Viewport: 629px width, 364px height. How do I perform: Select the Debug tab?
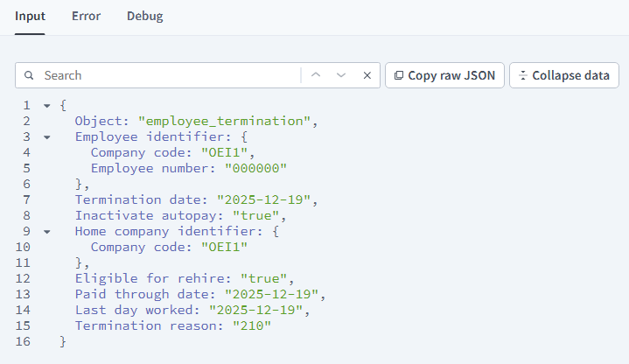point(144,17)
